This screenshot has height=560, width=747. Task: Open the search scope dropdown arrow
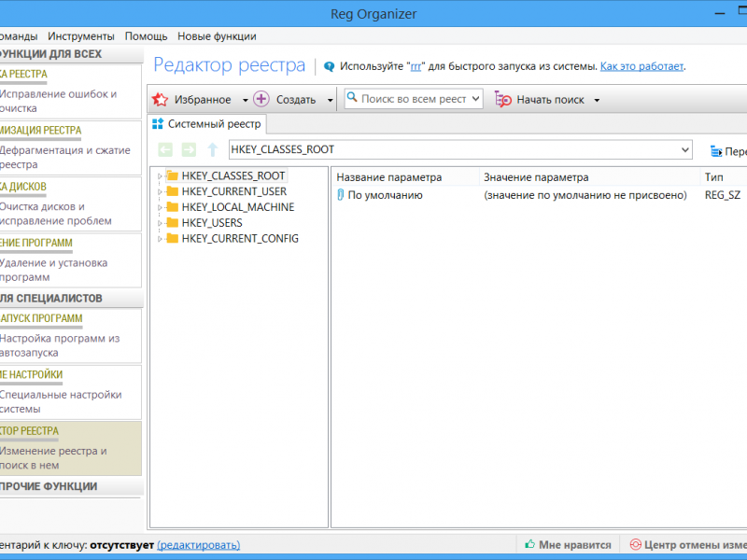(475, 99)
